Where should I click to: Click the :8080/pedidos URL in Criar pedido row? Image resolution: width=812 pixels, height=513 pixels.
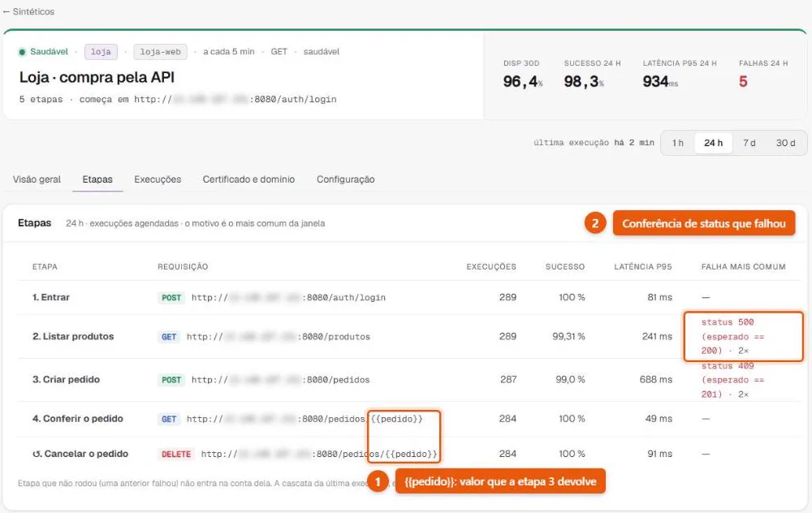tap(280, 380)
